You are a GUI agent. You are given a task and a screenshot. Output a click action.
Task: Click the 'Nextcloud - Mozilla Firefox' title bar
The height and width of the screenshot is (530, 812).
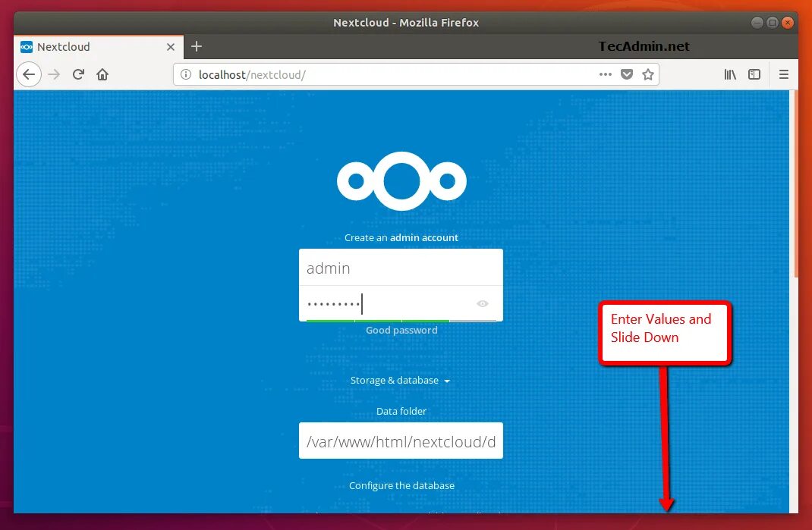[406, 23]
